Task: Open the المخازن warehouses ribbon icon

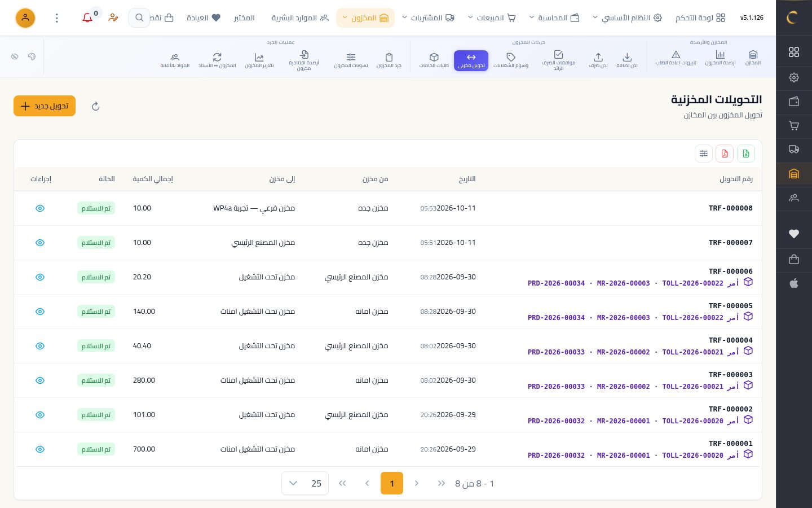Action: [753, 58]
